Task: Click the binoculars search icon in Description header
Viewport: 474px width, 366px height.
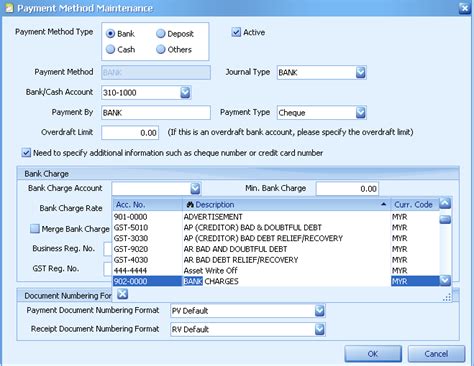Action: [x=190, y=204]
